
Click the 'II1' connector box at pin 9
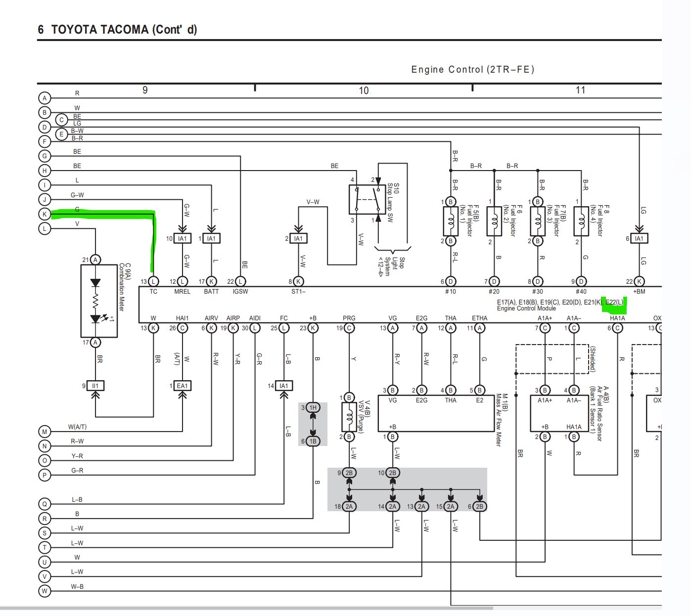(95, 386)
